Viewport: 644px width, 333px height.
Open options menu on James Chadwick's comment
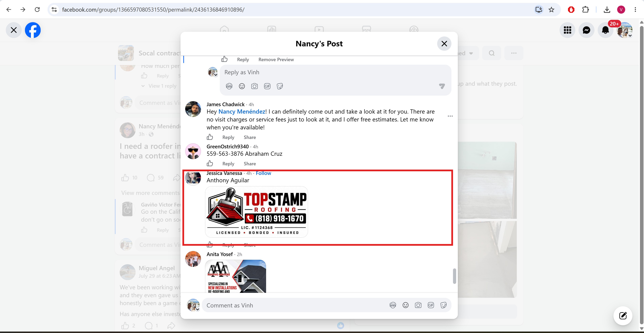pos(450,116)
